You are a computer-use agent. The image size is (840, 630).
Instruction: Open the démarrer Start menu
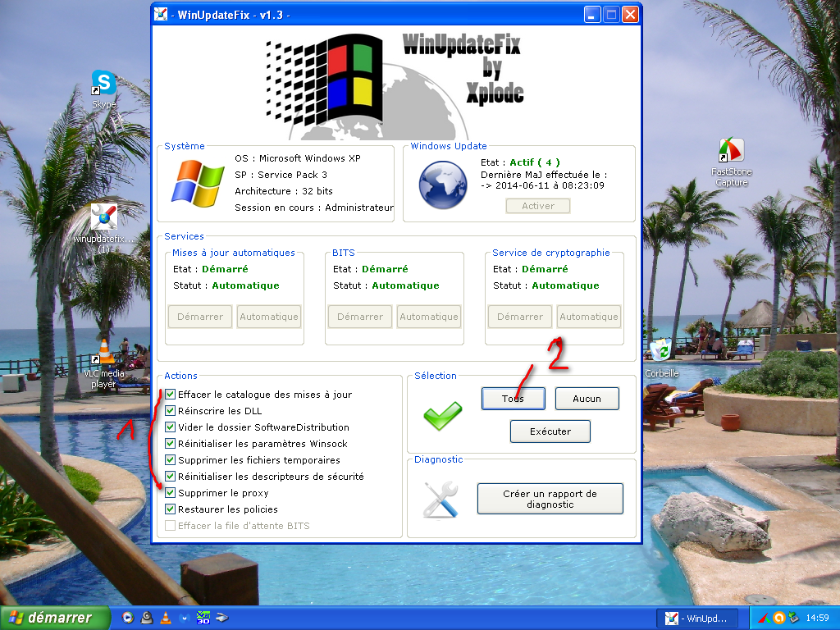(x=55, y=618)
